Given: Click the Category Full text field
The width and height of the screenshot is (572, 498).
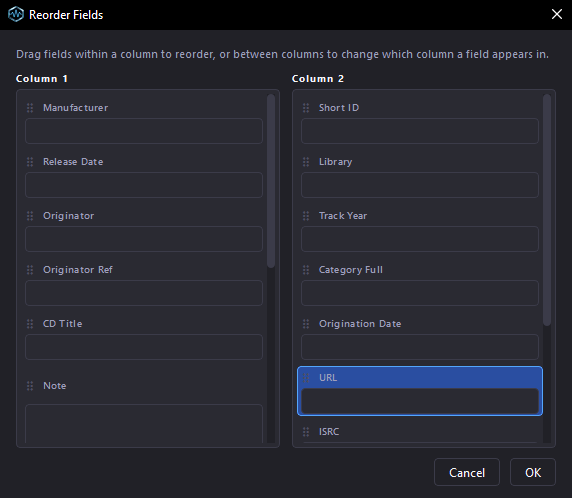Looking at the screenshot, I should click(420, 293).
